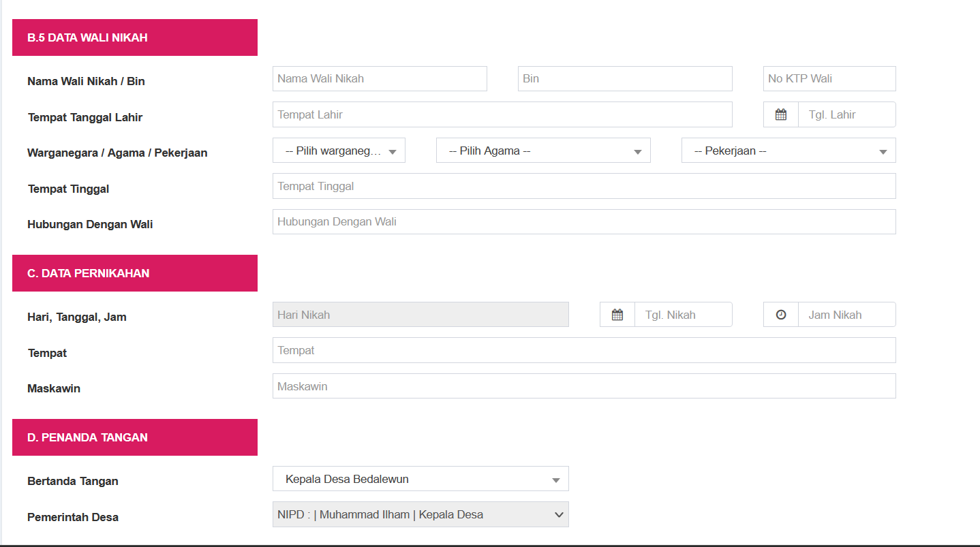This screenshot has height=547, width=980.
Task: Click the Tempat Lahir input field
Action: 502,114
